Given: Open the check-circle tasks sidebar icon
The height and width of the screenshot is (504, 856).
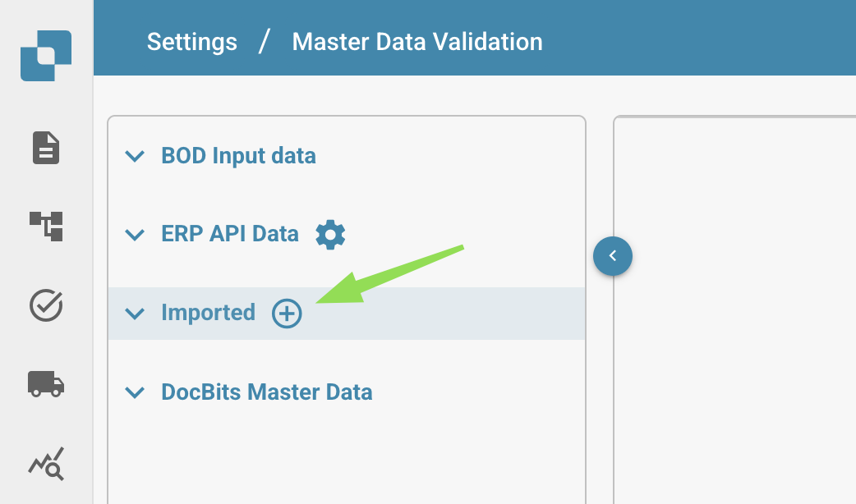Looking at the screenshot, I should pos(46,305).
